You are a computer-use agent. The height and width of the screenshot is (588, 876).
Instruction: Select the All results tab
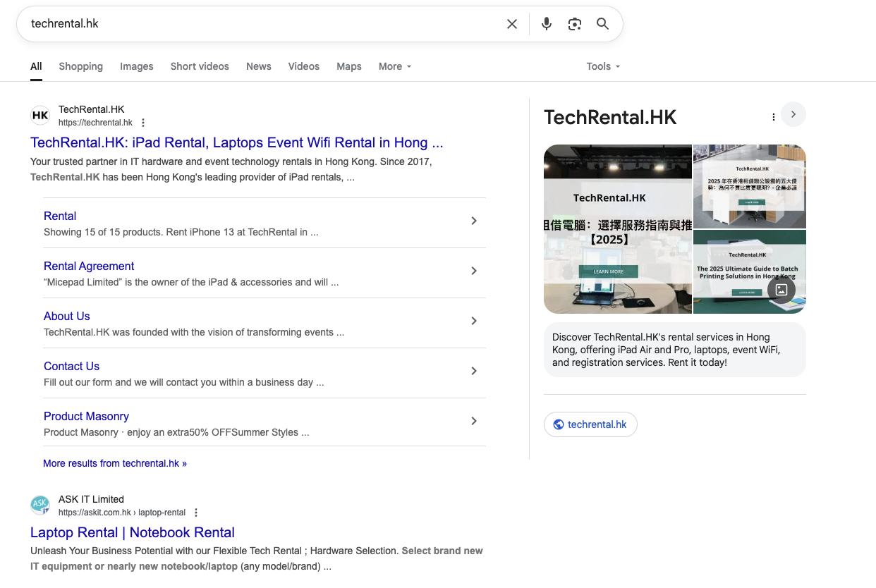pyautogui.click(x=36, y=66)
